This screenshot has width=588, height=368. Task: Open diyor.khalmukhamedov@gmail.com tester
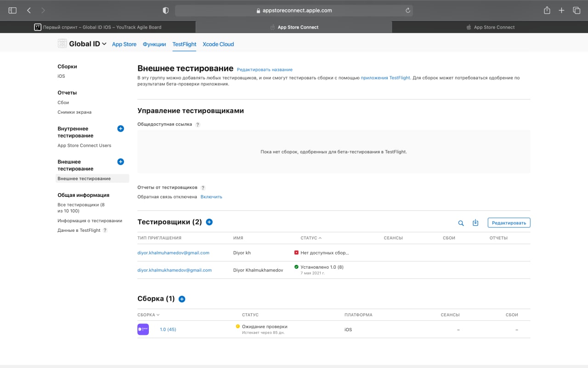click(x=175, y=270)
